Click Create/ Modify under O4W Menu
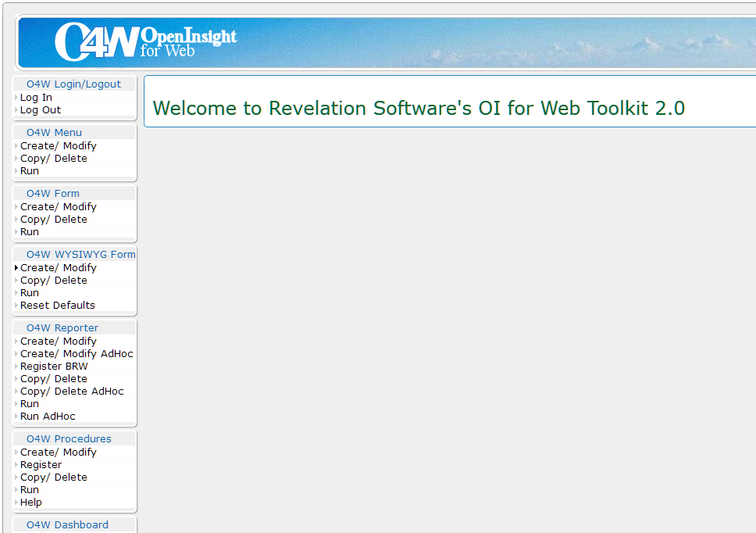 tap(59, 145)
